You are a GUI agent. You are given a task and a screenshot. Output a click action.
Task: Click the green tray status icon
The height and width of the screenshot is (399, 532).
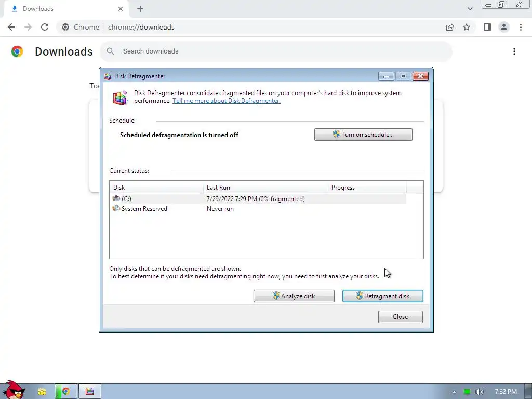[467, 392]
